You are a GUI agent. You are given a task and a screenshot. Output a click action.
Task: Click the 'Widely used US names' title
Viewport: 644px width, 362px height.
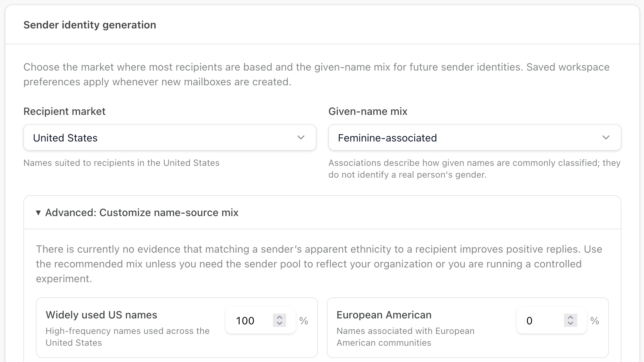click(102, 315)
